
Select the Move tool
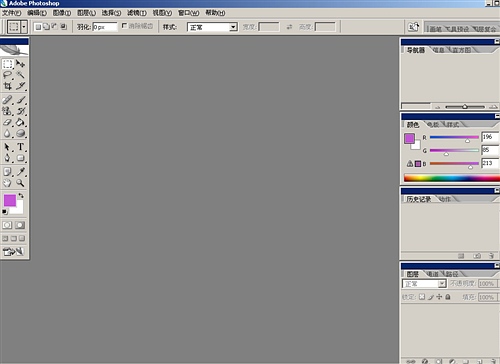point(20,64)
